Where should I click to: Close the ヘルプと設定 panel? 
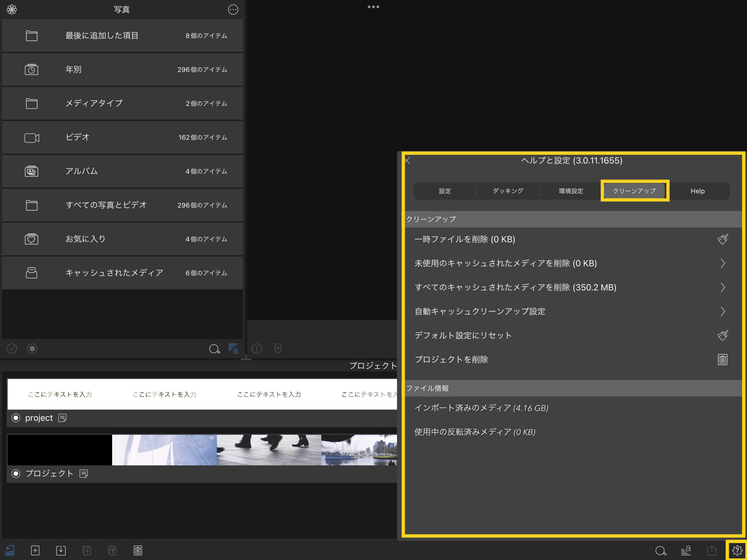tap(407, 161)
